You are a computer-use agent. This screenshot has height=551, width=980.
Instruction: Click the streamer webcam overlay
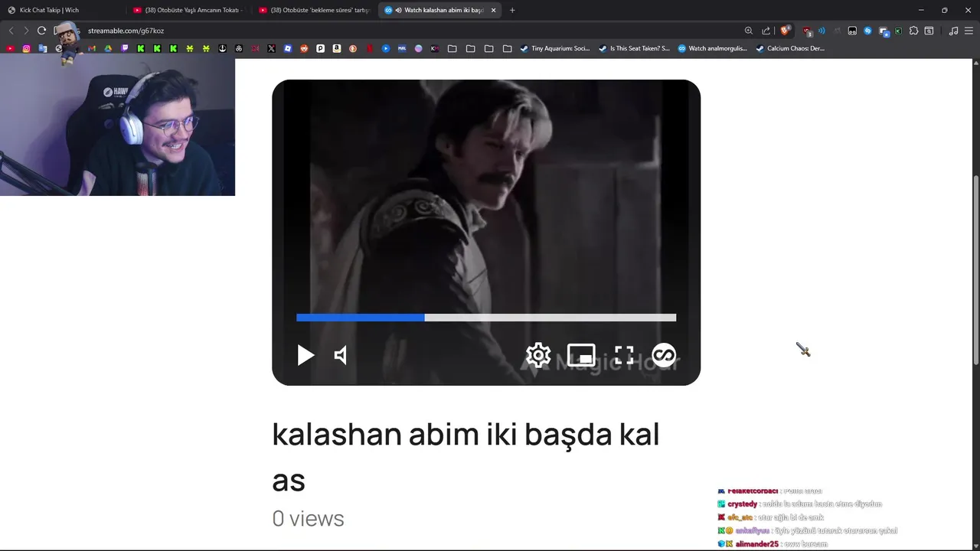click(117, 126)
